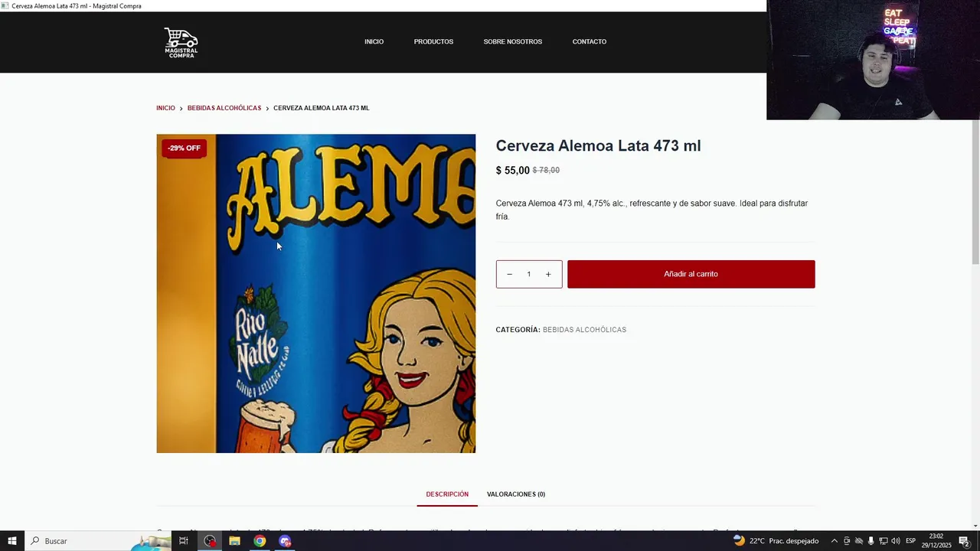This screenshot has height=551, width=980.
Task: Go to PRODUCTOS in the navigation
Action: pyautogui.click(x=433, y=42)
